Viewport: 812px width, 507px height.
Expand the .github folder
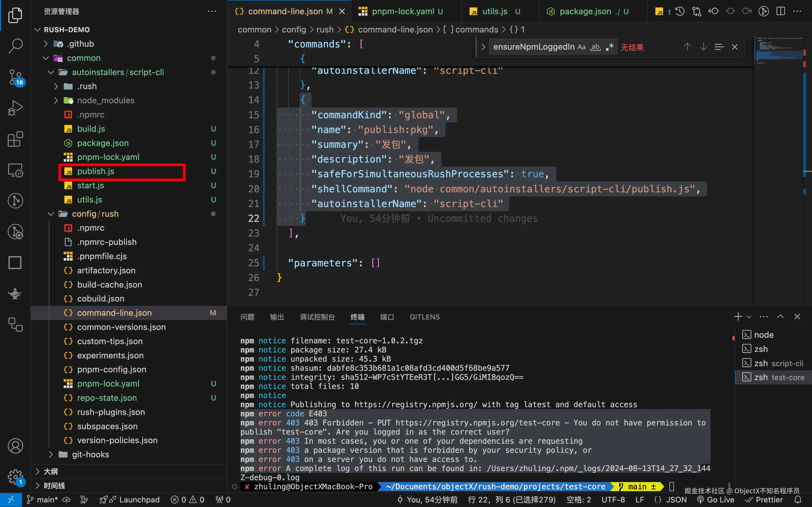point(81,44)
